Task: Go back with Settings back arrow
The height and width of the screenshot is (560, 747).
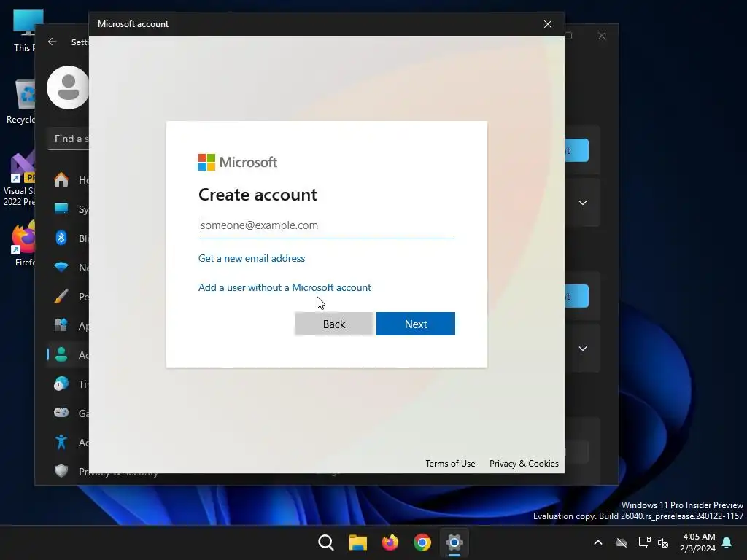Action: click(x=53, y=42)
